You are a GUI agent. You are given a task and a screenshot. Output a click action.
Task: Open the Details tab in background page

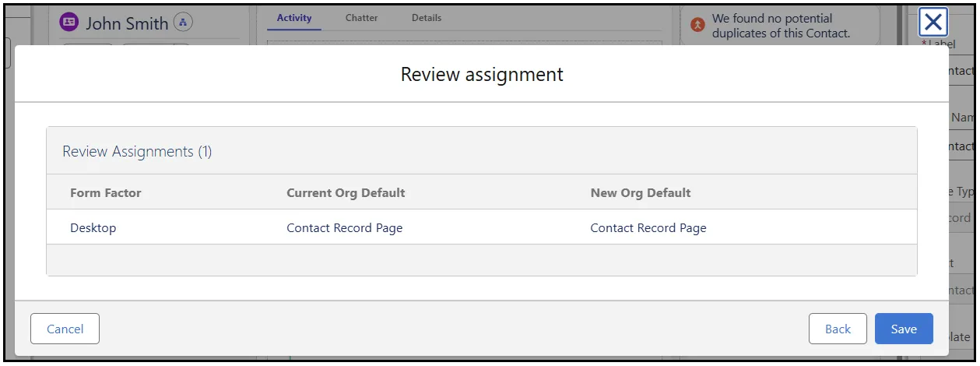point(427,18)
